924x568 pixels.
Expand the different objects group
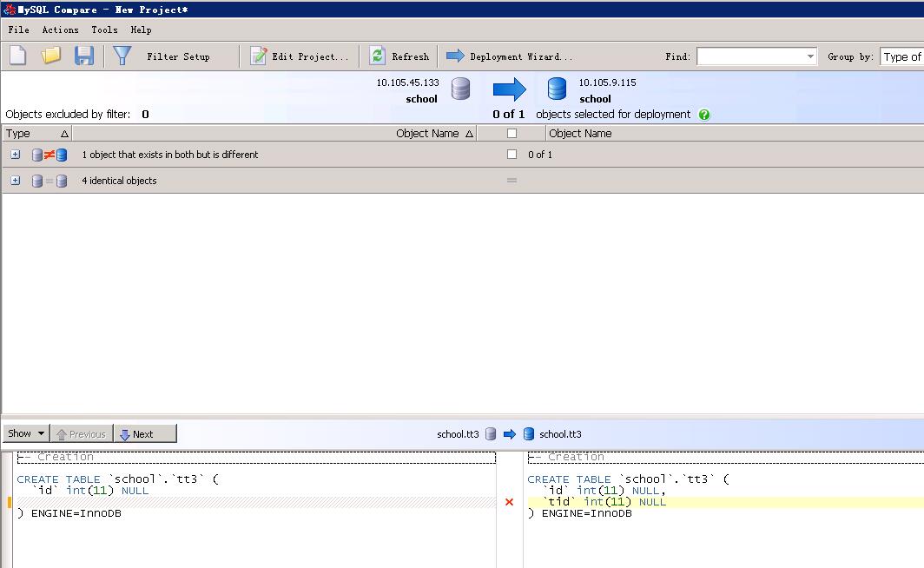[x=16, y=155]
